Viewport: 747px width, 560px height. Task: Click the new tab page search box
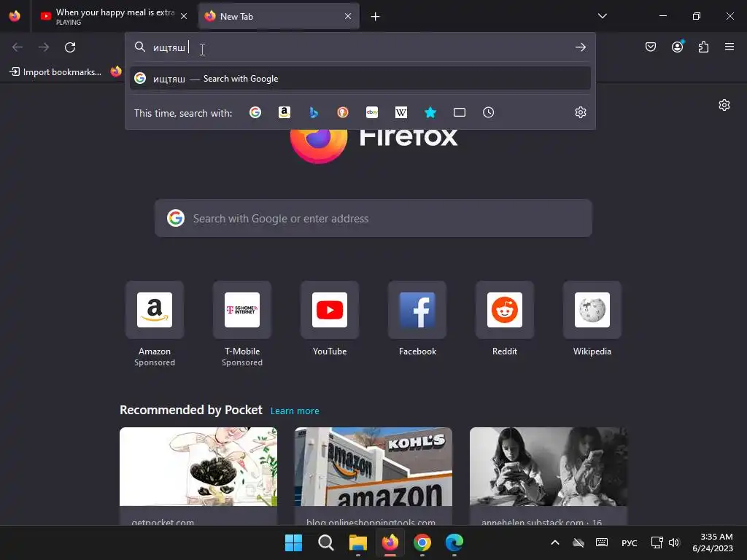coord(373,218)
